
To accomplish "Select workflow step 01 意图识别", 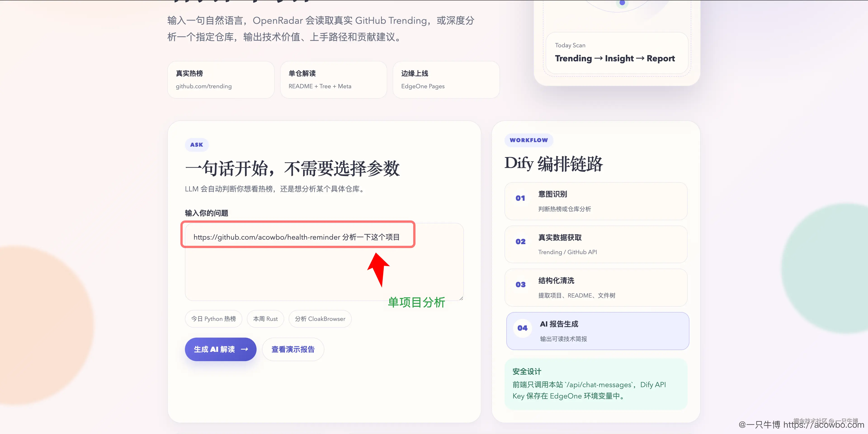I will 596,201.
